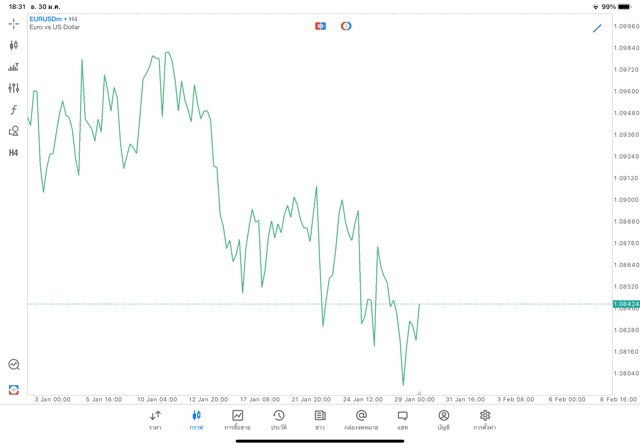Expand the H4 timeframe selector

pyautogui.click(x=14, y=153)
